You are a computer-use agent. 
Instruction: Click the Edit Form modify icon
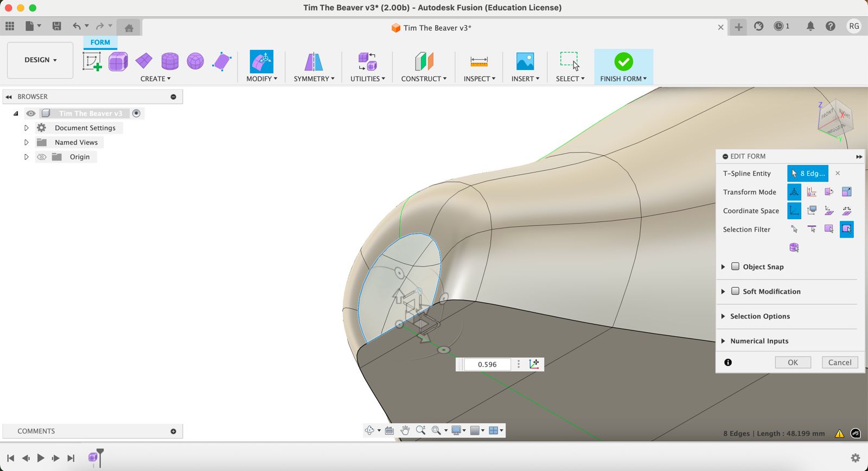(x=261, y=61)
